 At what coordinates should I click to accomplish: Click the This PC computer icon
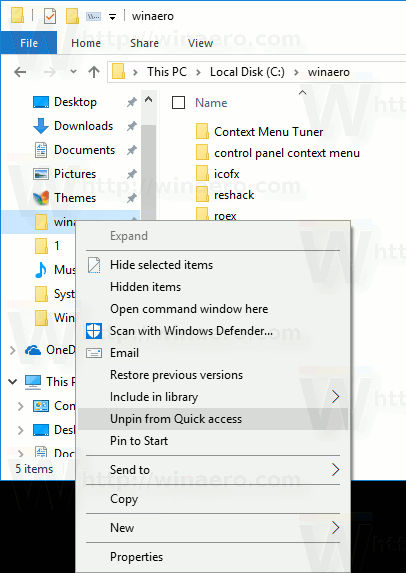(x=33, y=382)
